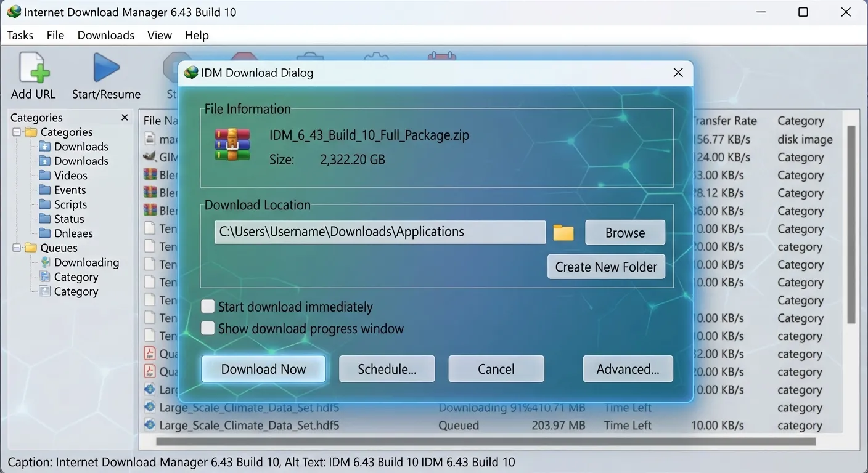
Task: Open the File menu
Action: point(55,35)
